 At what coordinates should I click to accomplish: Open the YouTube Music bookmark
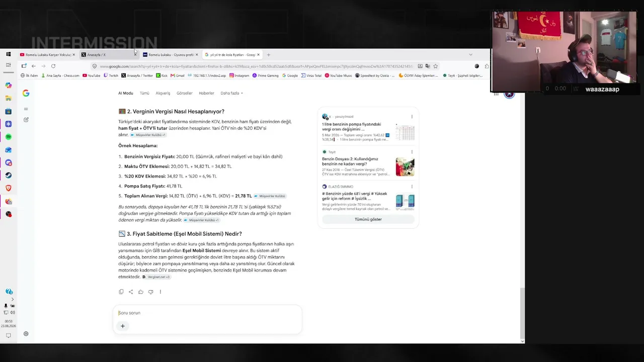pyautogui.click(x=338, y=75)
